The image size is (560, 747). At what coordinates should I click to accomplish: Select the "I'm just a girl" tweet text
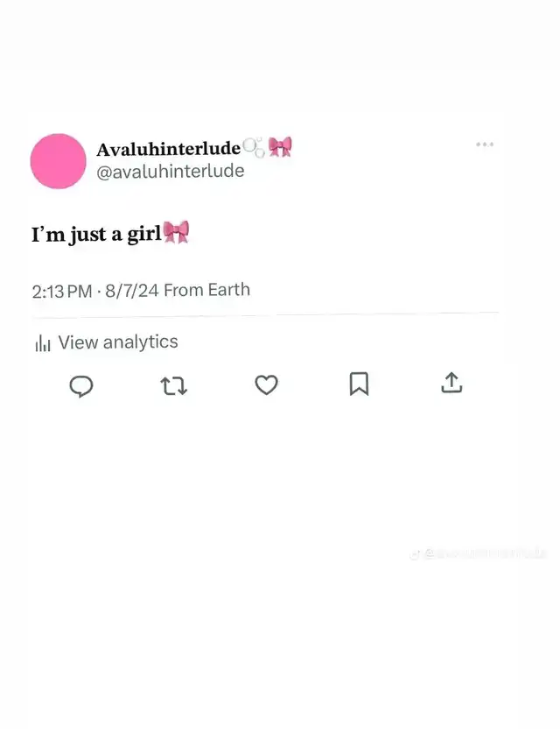coord(96,234)
